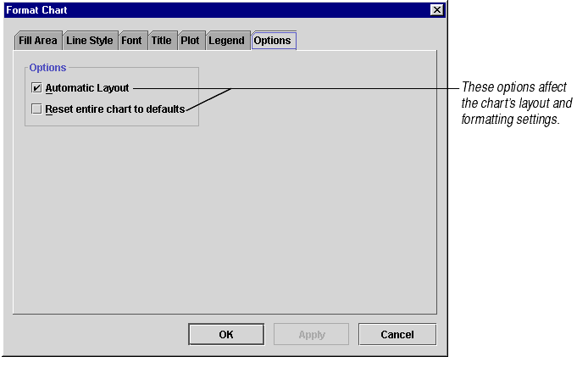Enable Reset entire chart to defaults checkbox
The height and width of the screenshot is (379, 588).
pyautogui.click(x=36, y=109)
